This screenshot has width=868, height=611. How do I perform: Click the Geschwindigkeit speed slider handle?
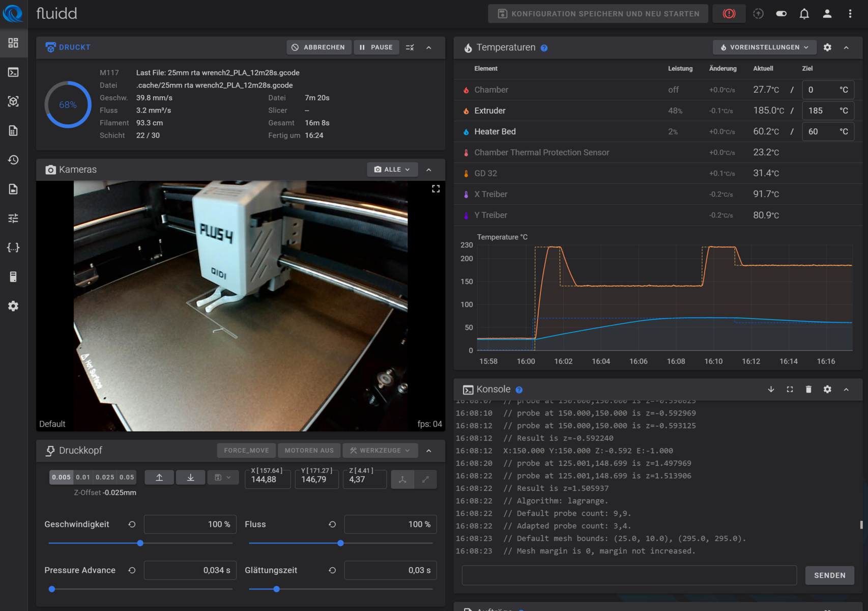tap(140, 543)
